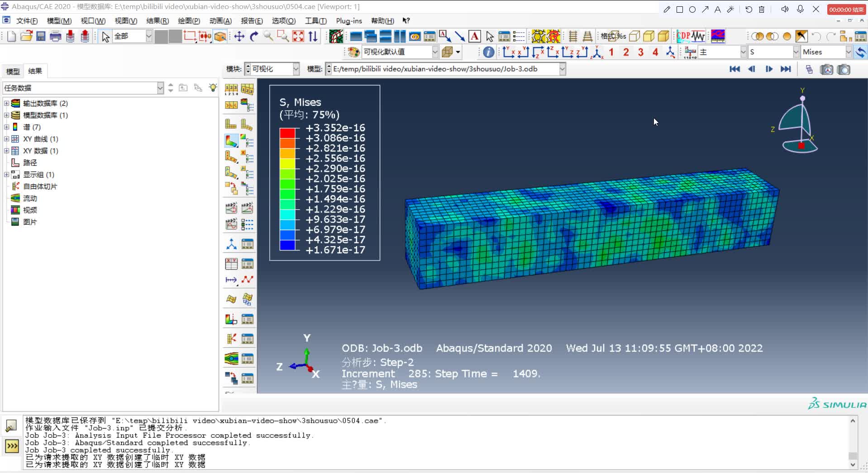This screenshot has width=868, height=473.
Task: Open the 模块 可视化 module dropdown
Action: tap(296, 69)
